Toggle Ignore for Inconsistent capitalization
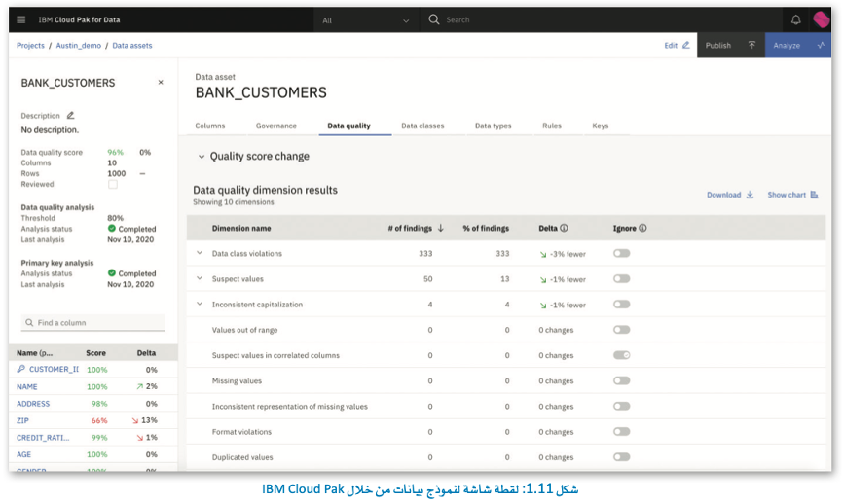Viewport: 843px width, 504px height. click(621, 305)
